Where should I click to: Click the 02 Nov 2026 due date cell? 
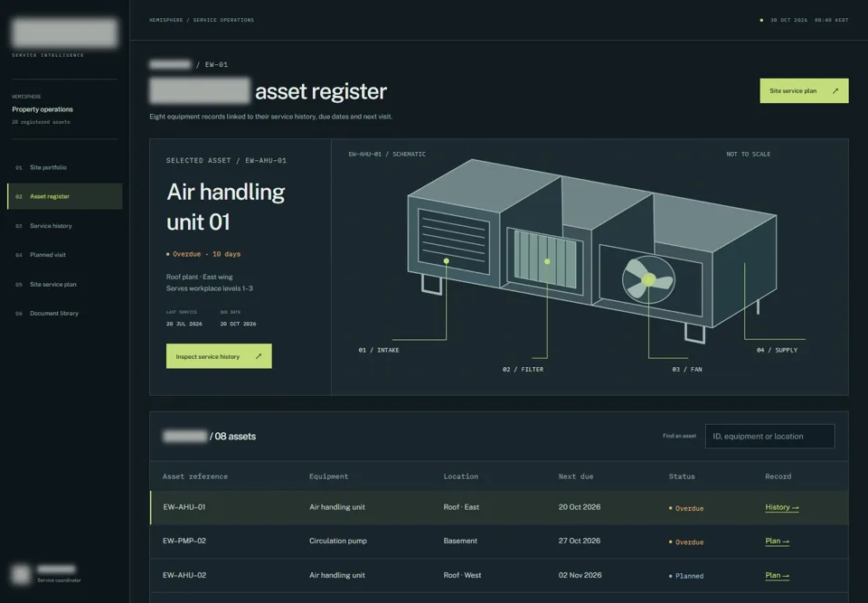pyautogui.click(x=580, y=575)
